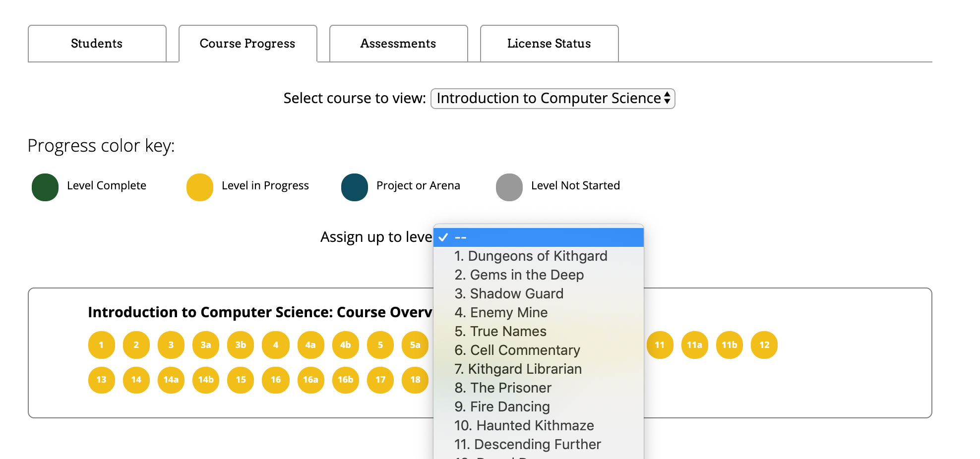
Task: Click the level 12 progress circle
Action: [764, 344]
